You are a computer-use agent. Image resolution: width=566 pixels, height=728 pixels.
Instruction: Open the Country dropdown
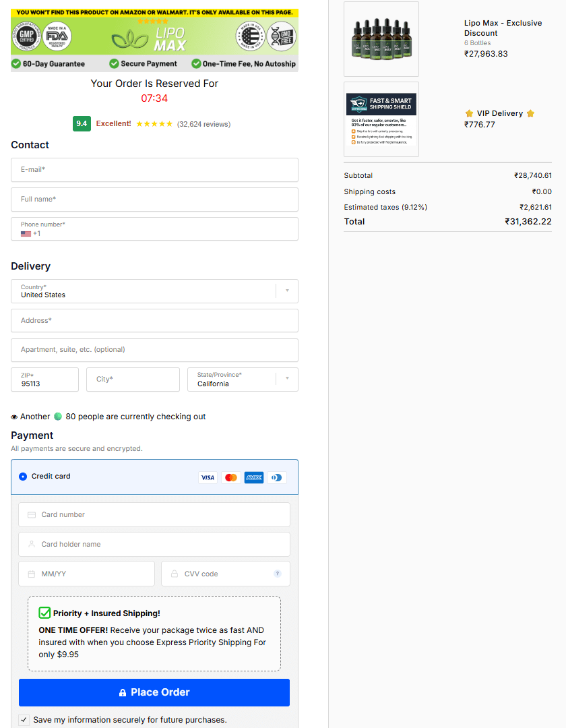coord(287,291)
